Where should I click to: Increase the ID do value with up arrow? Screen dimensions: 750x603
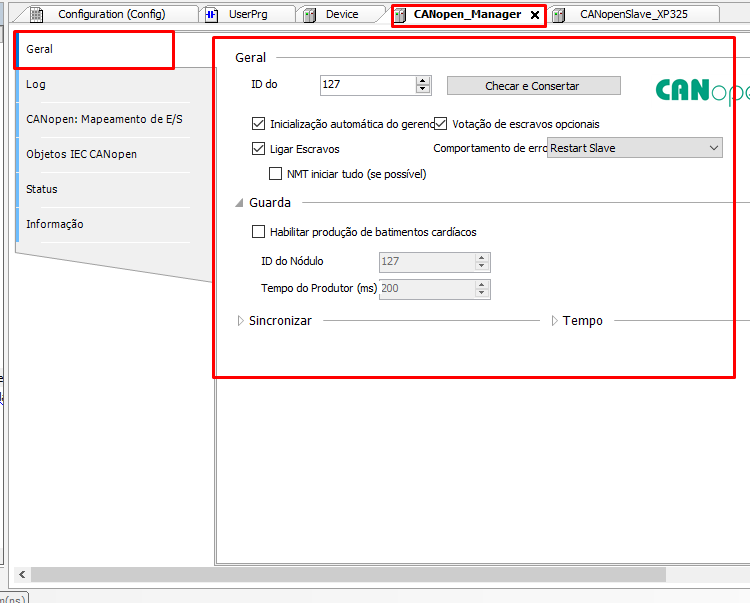click(423, 80)
